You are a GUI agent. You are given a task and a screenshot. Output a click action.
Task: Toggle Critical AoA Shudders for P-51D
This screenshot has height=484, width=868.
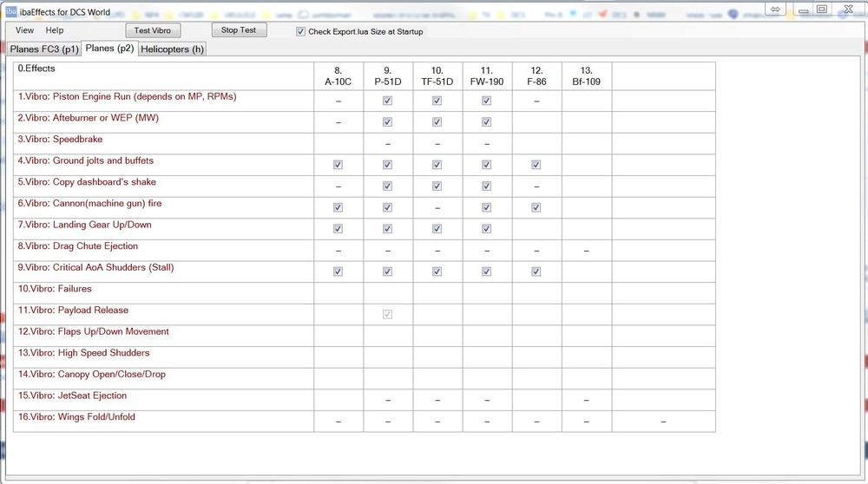click(387, 271)
